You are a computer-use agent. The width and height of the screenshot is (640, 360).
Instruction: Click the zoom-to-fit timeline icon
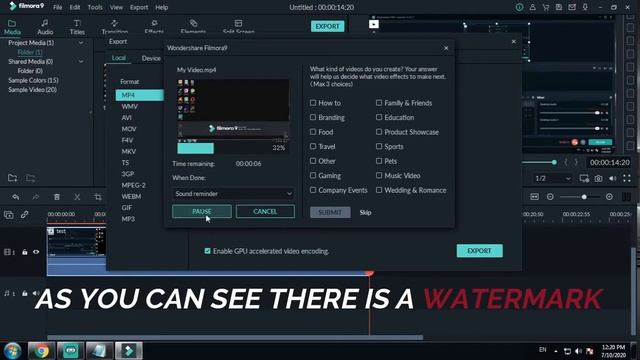tap(534, 197)
